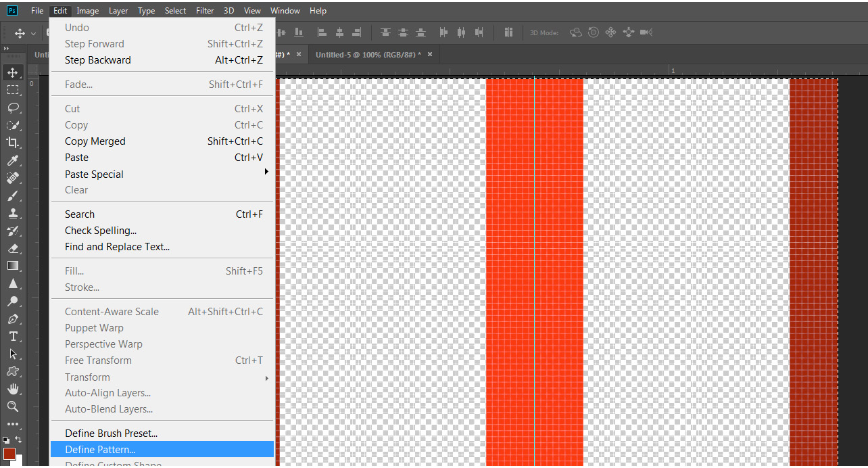
Task: Select the Crop tool
Action: coord(13,142)
